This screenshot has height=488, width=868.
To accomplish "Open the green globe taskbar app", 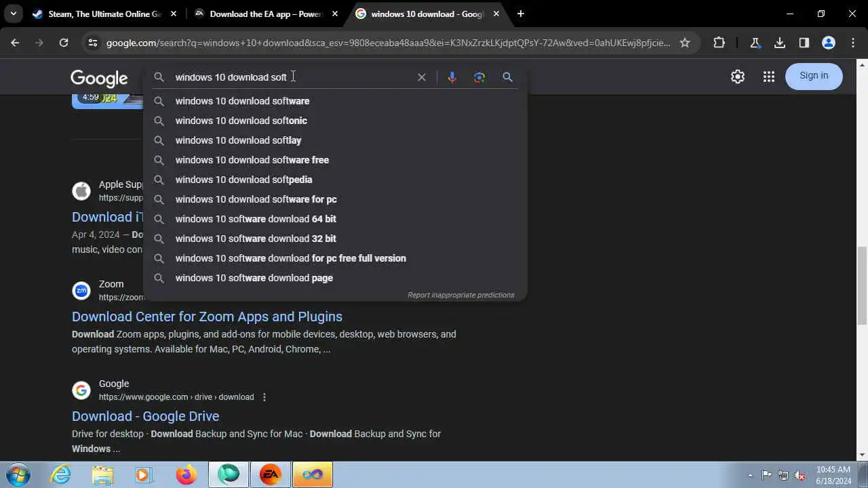I will point(229,474).
